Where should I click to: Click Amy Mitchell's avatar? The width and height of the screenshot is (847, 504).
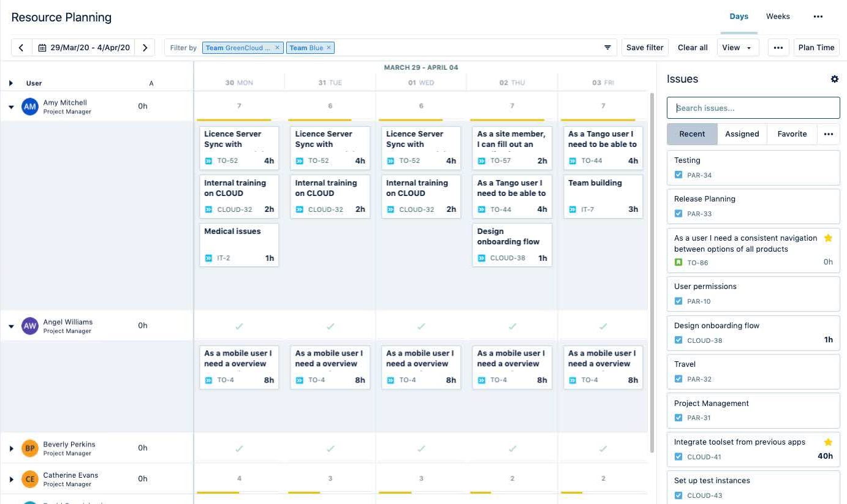pyautogui.click(x=30, y=106)
